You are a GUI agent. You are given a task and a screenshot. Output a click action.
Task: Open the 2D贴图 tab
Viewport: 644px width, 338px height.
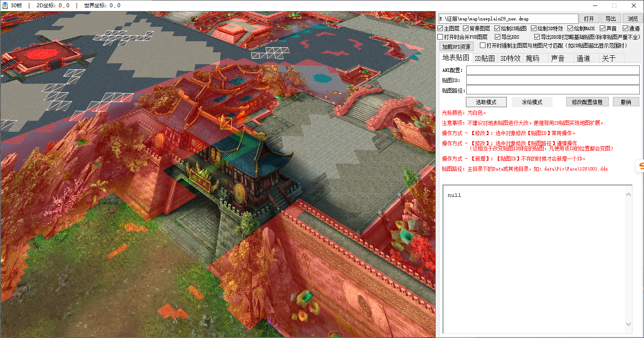click(485, 58)
